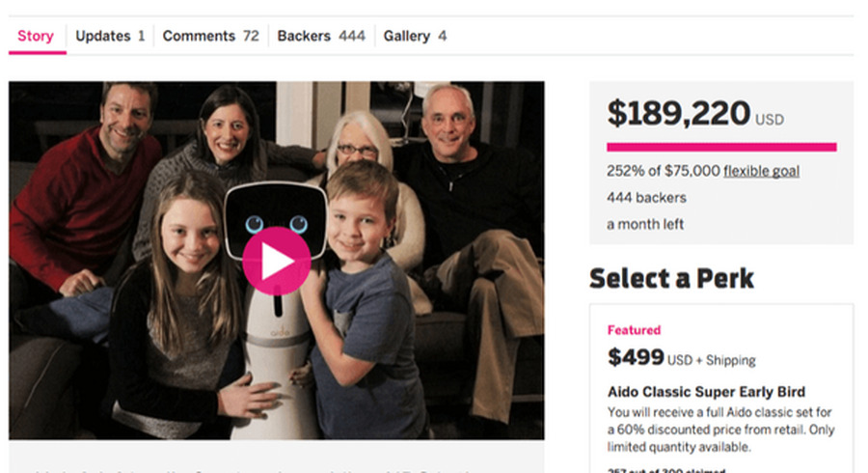
Task: Play the campaign video
Action: 276,261
